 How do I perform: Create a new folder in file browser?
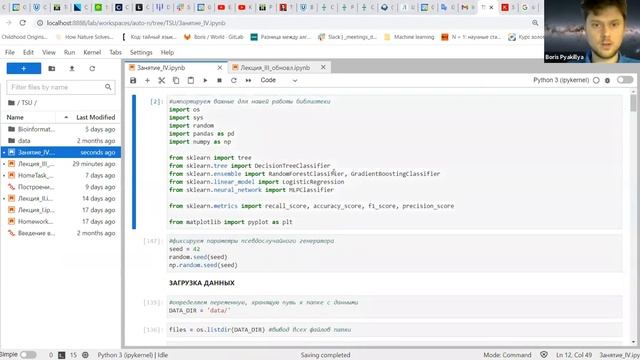click(51, 69)
